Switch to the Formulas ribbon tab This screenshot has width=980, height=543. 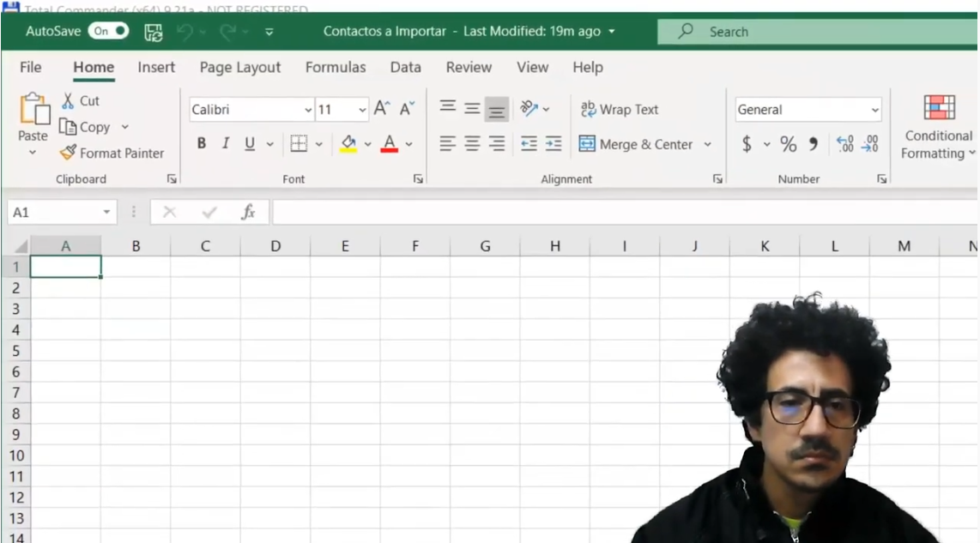335,67
